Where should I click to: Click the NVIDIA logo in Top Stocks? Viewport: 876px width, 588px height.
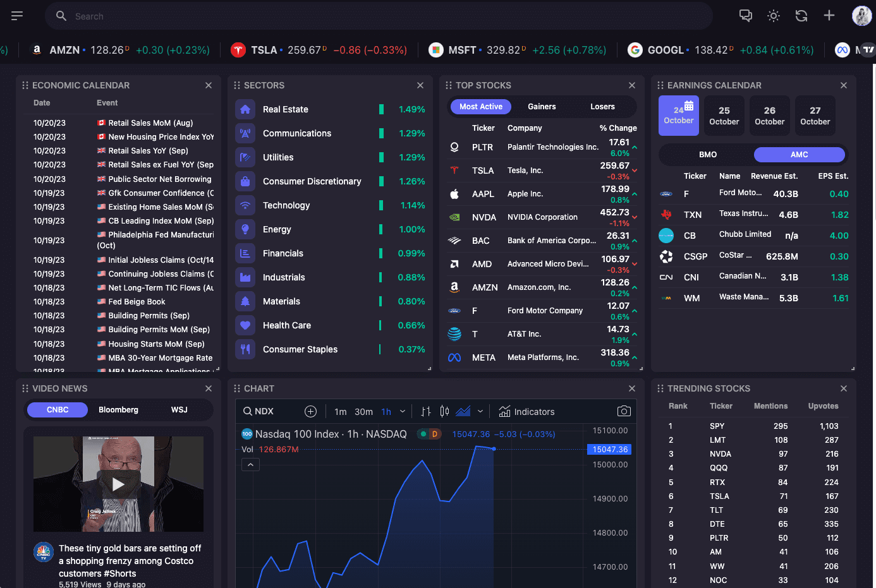point(454,217)
